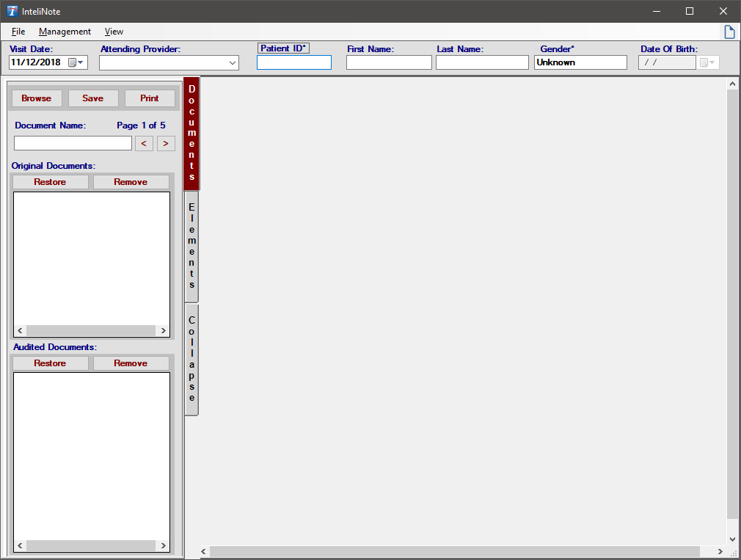Open the File menu
Viewport: 741px width, 560px height.
pyautogui.click(x=18, y=32)
